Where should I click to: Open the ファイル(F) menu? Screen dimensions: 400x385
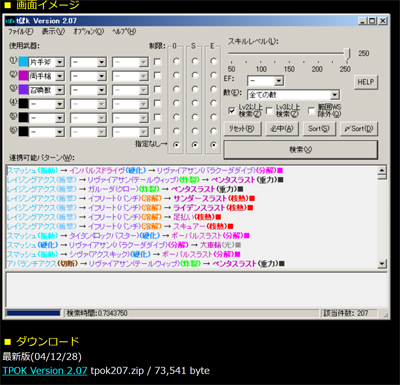[x=21, y=32]
